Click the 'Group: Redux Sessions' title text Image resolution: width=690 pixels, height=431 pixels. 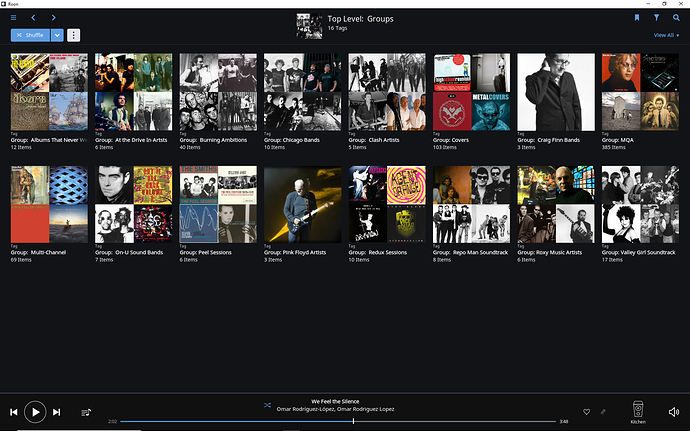(378, 252)
